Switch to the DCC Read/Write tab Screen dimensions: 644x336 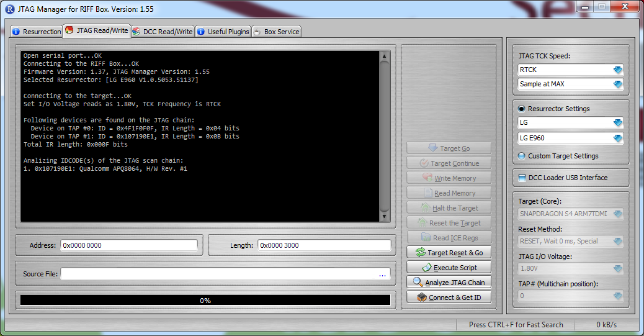coord(163,32)
